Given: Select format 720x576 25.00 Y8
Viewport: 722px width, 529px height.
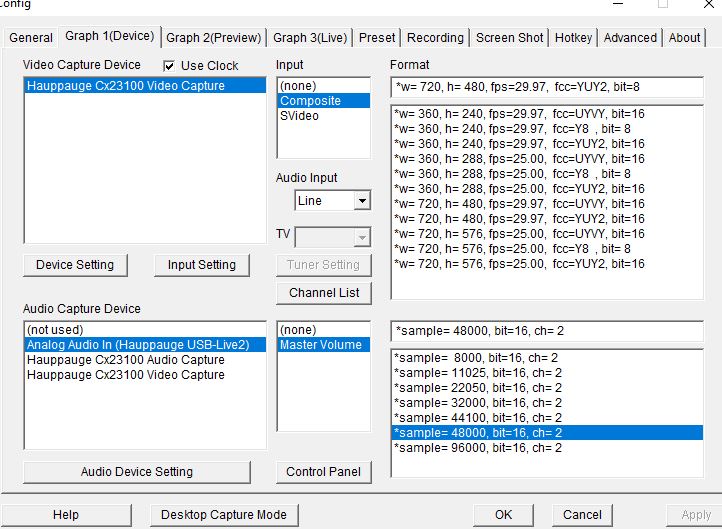Looking at the screenshot, I should click(547, 249).
